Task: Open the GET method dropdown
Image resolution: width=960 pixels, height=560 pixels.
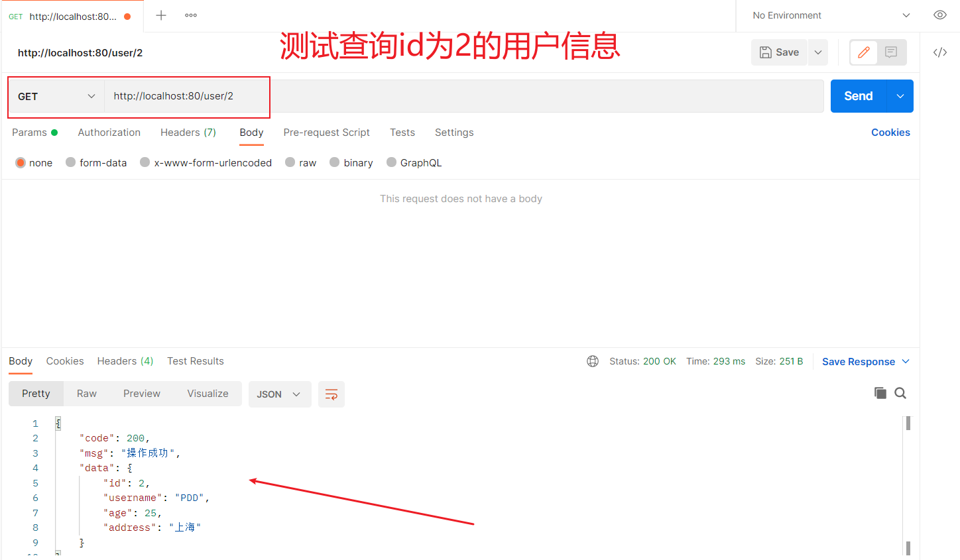Action: (x=56, y=97)
